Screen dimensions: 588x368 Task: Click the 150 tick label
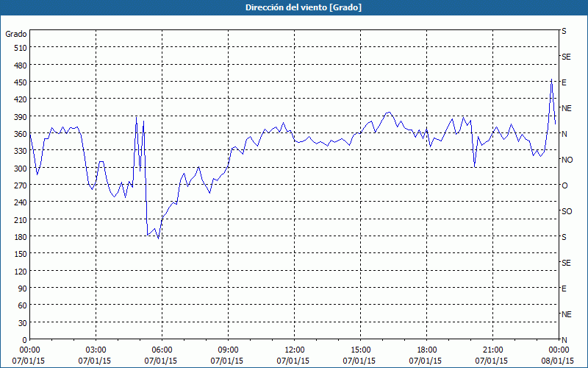pos(21,254)
